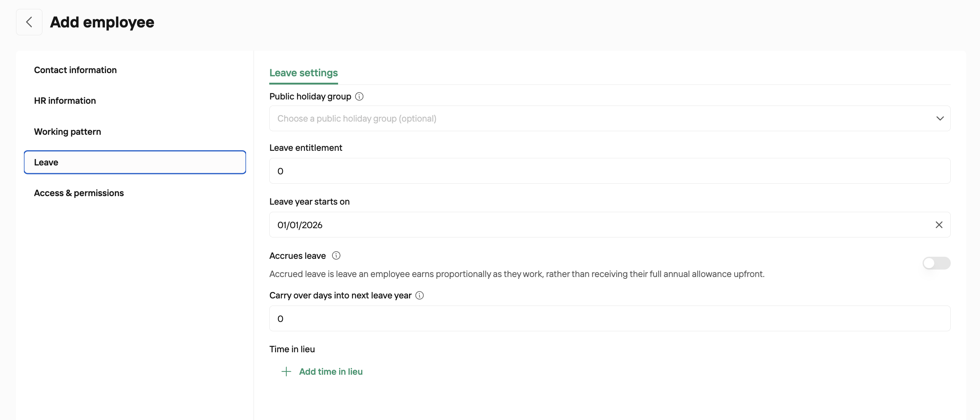
Task: Expand public holiday group chevron
Action: point(940,119)
